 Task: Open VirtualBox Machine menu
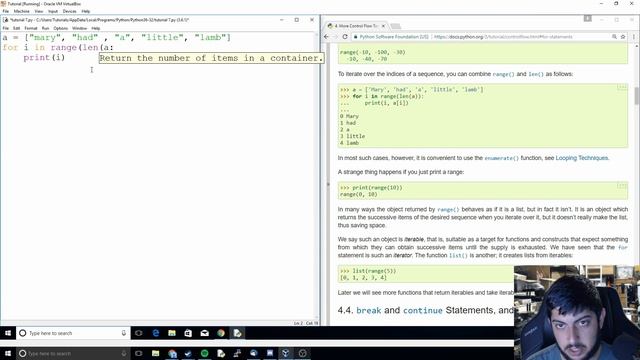click(x=21, y=11)
